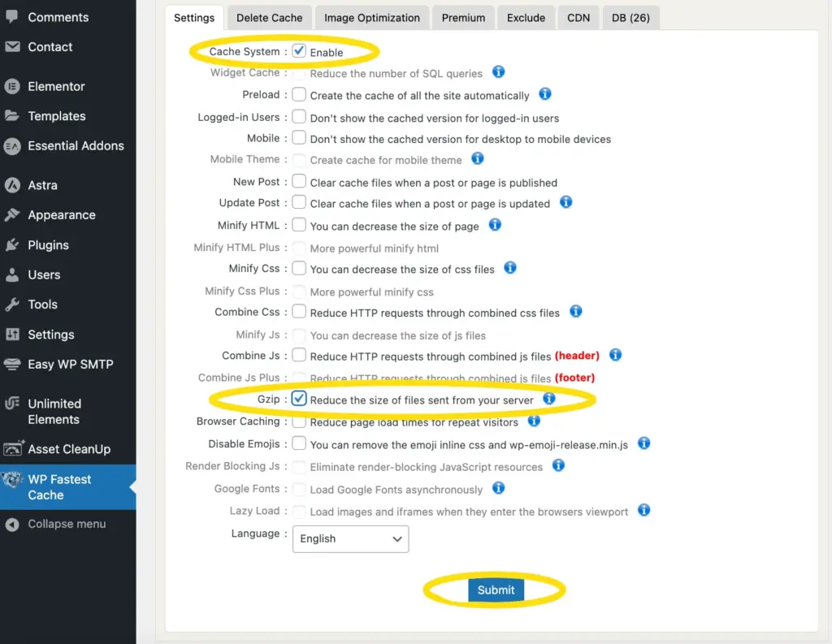Click the WP Fastest Cache cheetah icon
832x644 pixels.
pos(11,479)
